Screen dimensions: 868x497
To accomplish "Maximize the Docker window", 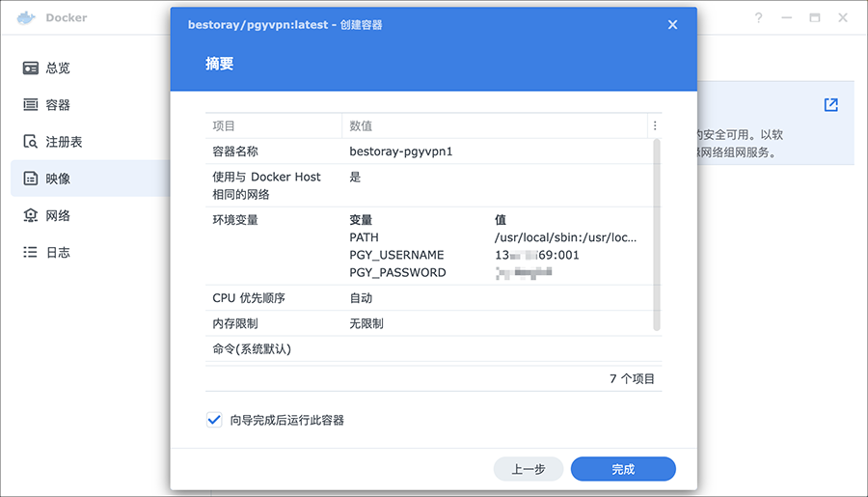I will (815, 17).
